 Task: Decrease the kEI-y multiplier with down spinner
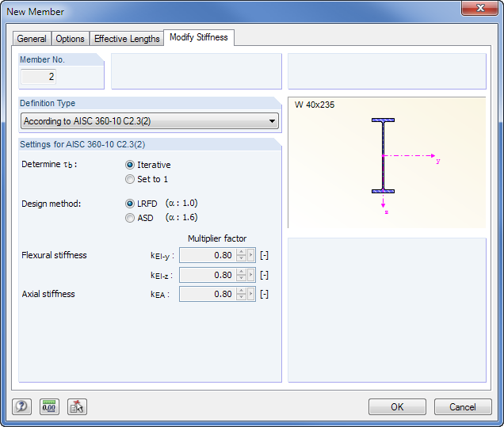241,258
